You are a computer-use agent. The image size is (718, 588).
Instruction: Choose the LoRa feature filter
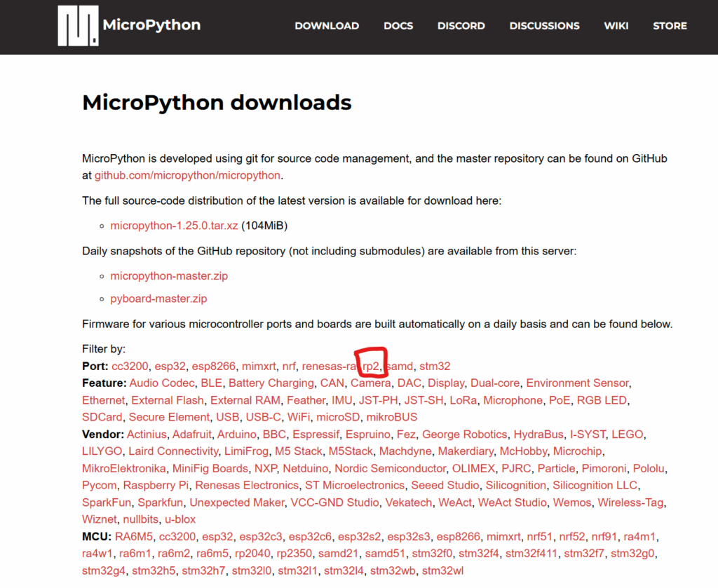click(463, 400)
